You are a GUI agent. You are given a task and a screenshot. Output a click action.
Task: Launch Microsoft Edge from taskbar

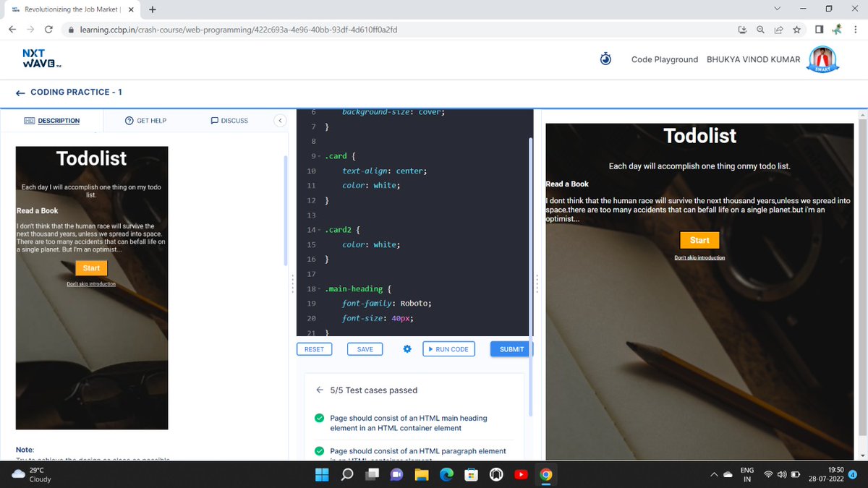coord(446,474)
